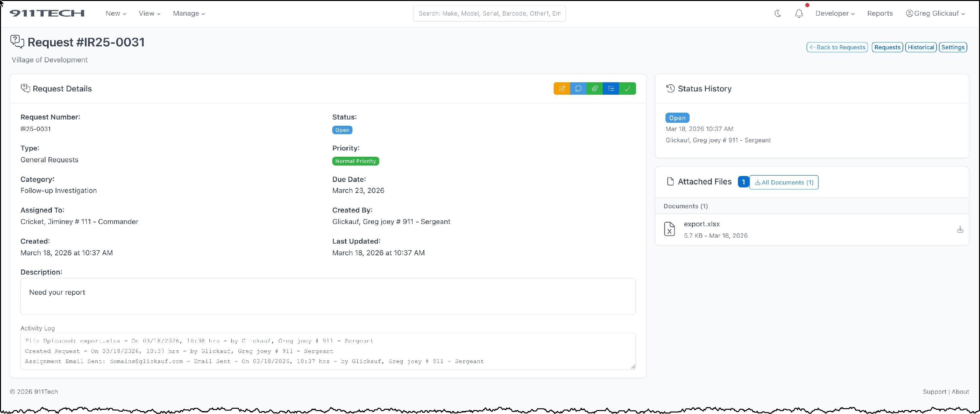Toggle dark mode with the moon icon
This screenshot has height=414, width=980.
point(777,14)
